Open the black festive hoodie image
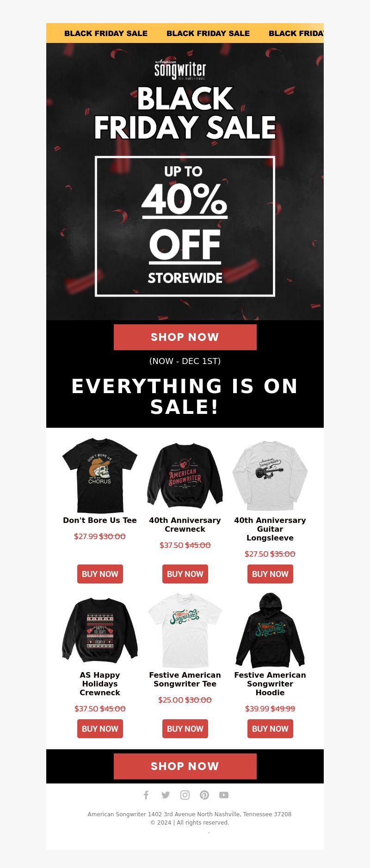Screen dimensions: 370x868 270,630
